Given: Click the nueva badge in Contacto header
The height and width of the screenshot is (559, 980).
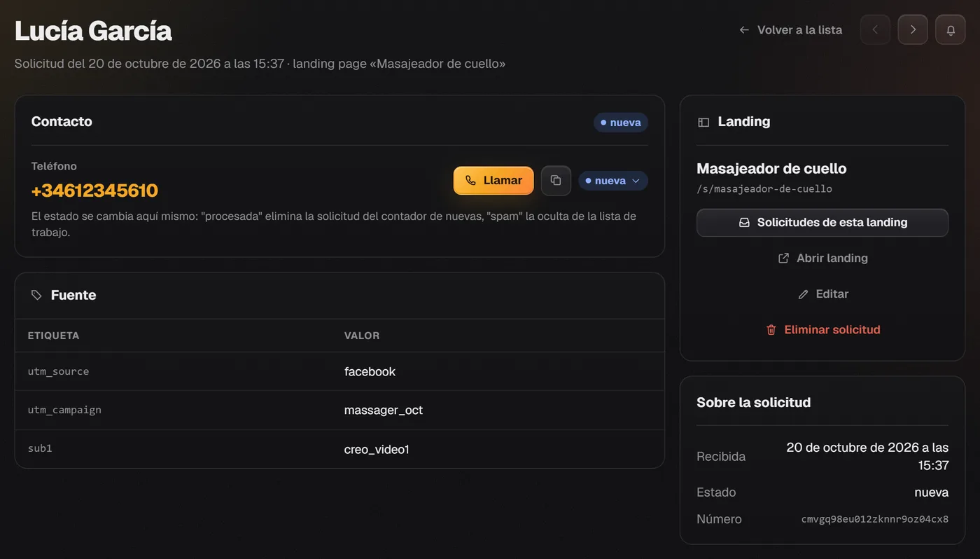Looking at the screenshot, I should tap(621, 123).
